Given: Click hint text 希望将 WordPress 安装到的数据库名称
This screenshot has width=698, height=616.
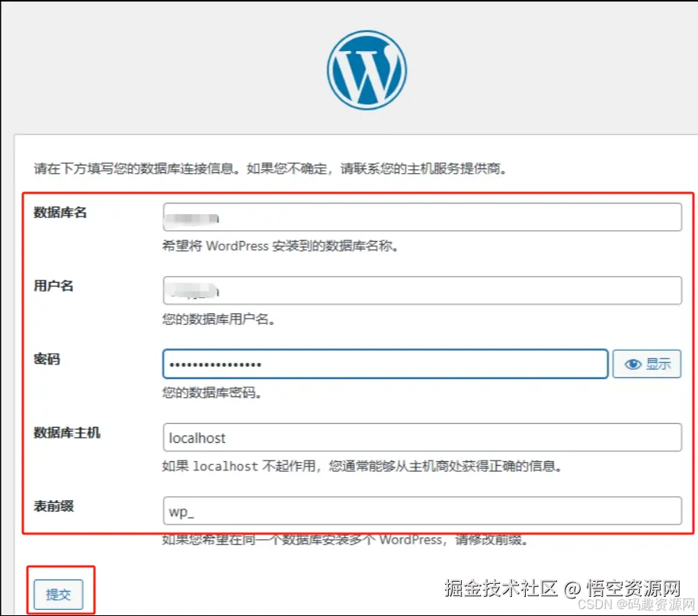Looking at the screenshot, I should click(280, 245).
